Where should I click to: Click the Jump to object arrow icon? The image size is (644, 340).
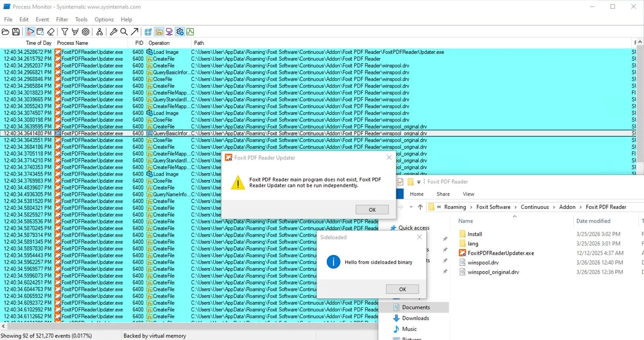coord(134,32)
